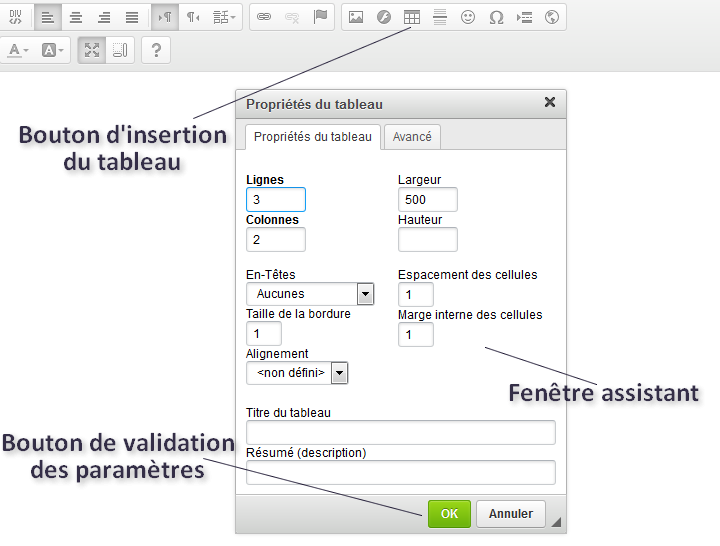Toggle align left text alignment

tap(47, 17)
